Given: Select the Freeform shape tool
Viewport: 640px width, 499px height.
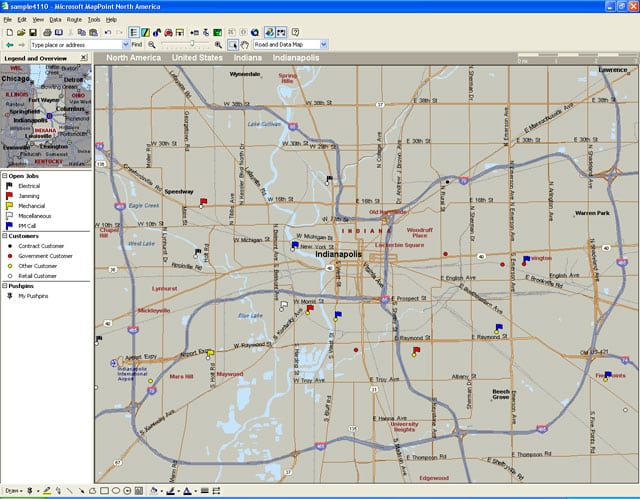Looking at the screenshot, I should (x=93, y=490).
